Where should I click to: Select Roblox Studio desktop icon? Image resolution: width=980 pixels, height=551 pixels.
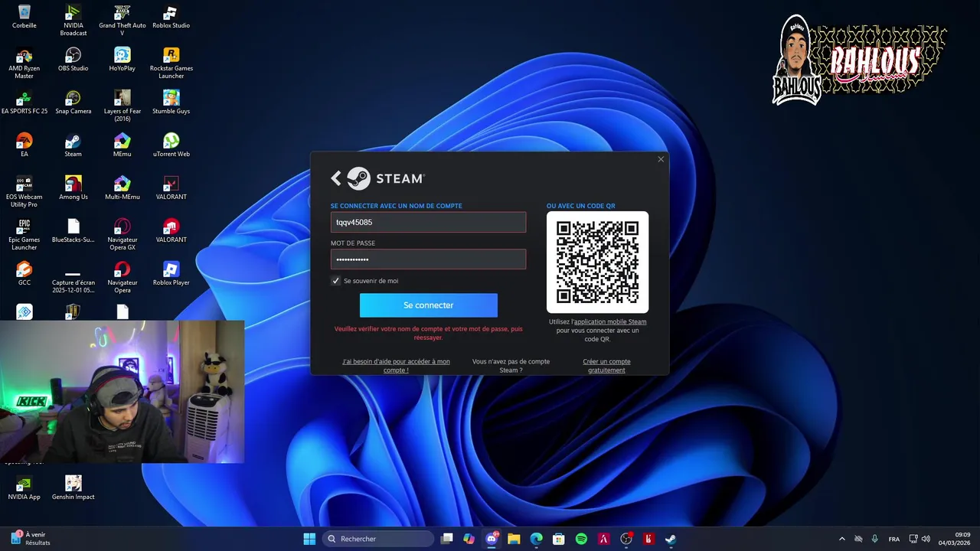point(171,17)
